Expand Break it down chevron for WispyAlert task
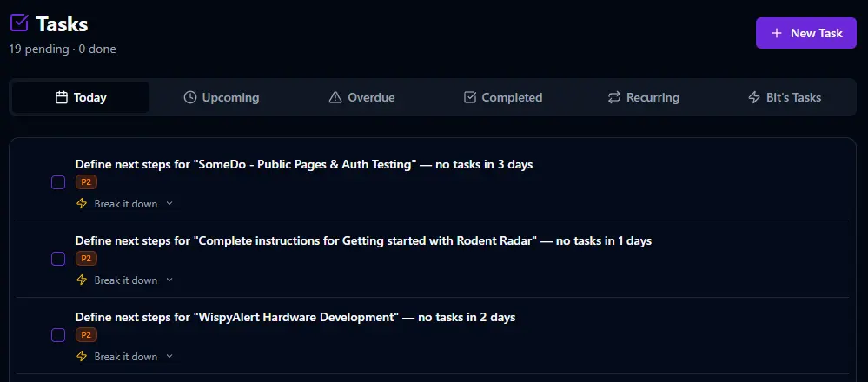868x382 pixels. tap(170, 356)
